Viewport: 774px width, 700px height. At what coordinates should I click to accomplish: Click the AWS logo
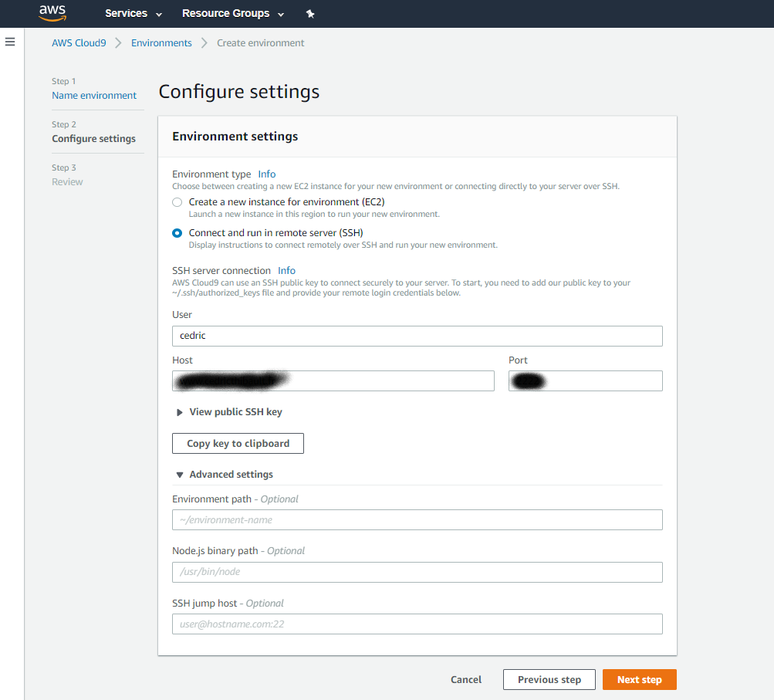[52, 13]
